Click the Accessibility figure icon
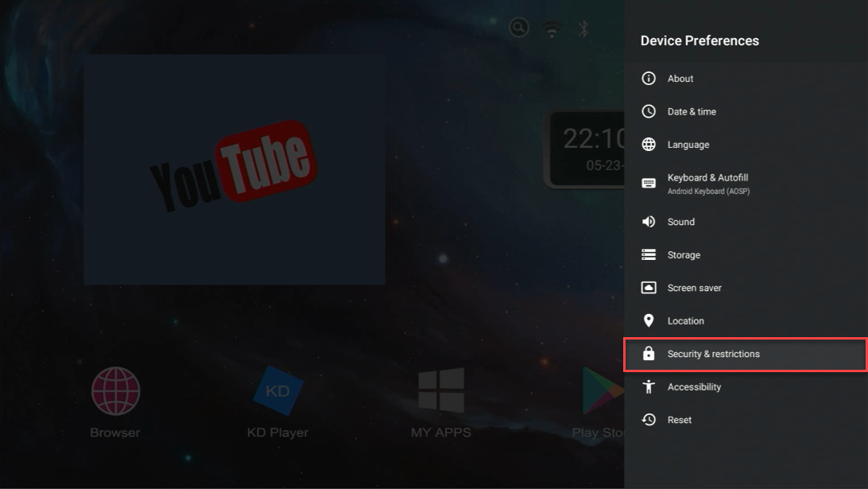This screenshot has height=489, width=868. [x=649, y=386]
